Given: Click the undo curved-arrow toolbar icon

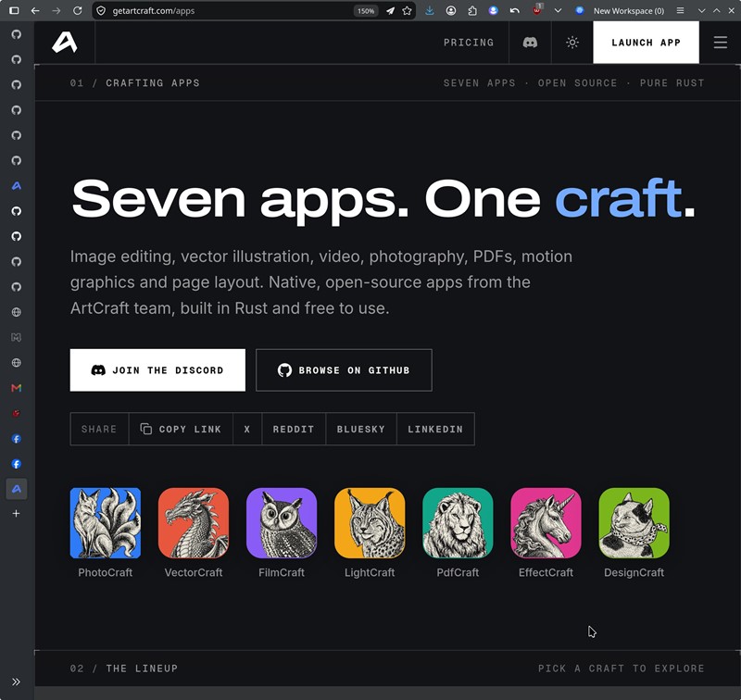Looking at the screenshot, I should click(x=515, y=10).
